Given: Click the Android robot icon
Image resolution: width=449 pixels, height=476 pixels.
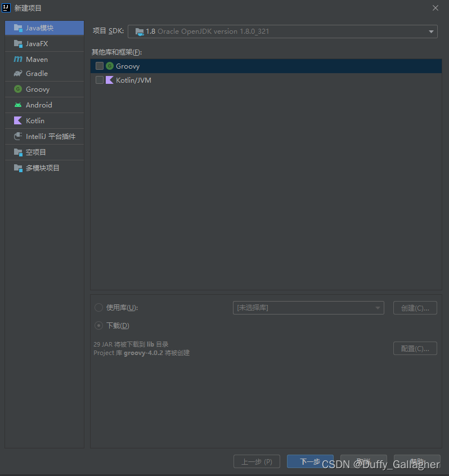Looking at the screenshot, I should tap(18, 105).
